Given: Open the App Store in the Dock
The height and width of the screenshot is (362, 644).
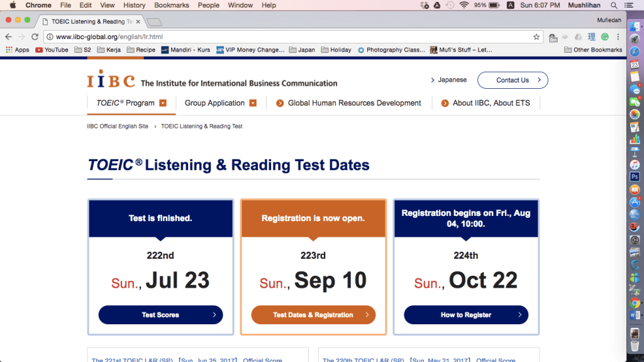Looking at the screenshot, I should tap(635, 202).
